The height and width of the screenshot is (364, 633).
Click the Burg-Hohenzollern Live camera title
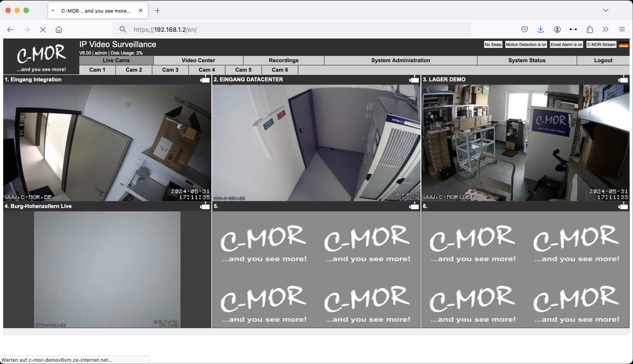coord(38,206)
